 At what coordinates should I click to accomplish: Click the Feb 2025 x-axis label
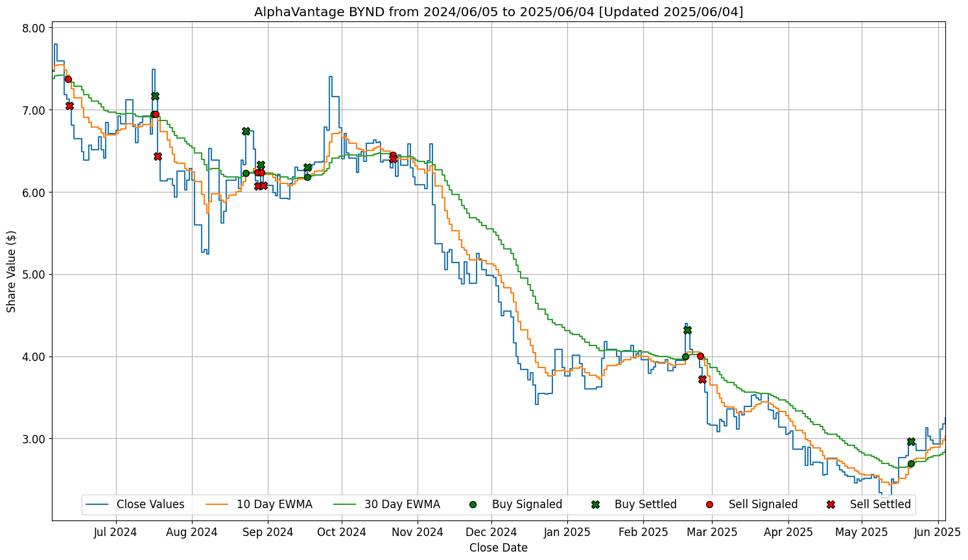click(643, 532)
